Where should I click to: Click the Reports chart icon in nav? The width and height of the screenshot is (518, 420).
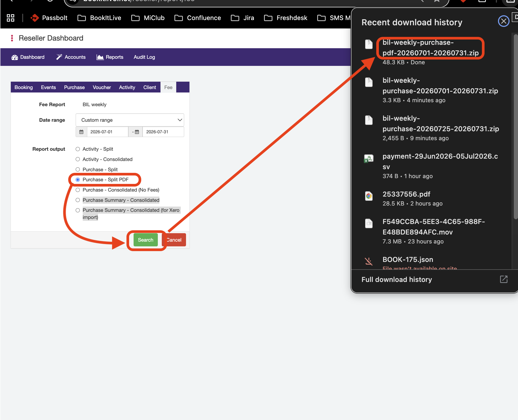tap(100, 57)
